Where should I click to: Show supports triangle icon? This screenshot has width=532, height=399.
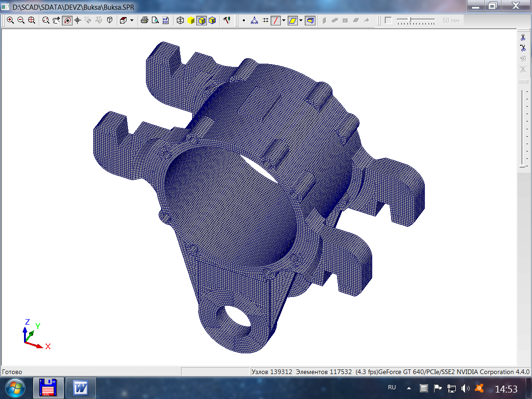click(x=254, y=20)
